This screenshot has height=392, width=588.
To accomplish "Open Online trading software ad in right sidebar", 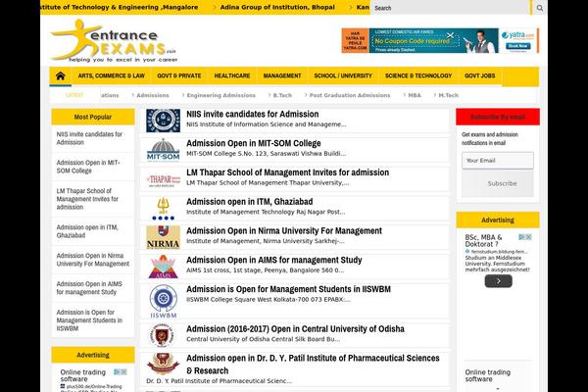I will 487,375.
